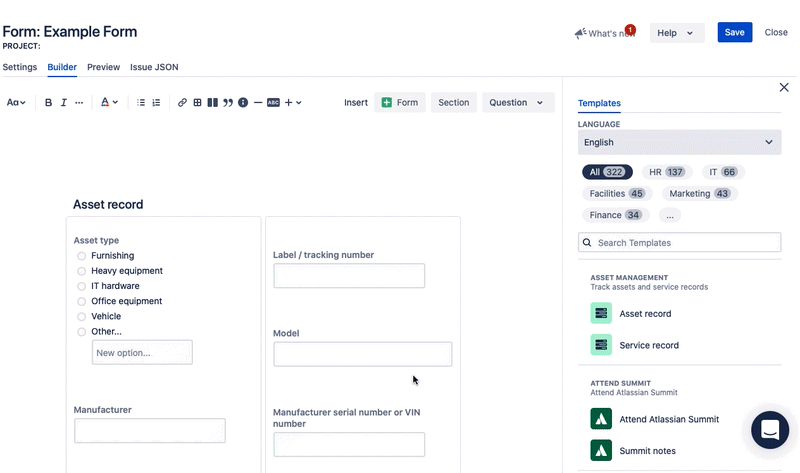Select the Templates panel tab
This screenshot has width=800, height=473.
(599, 103)
